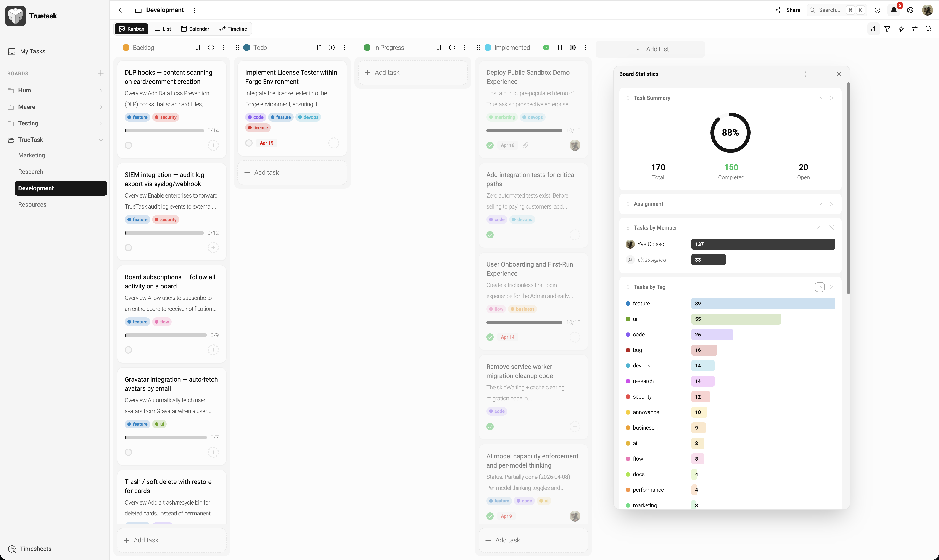The height and width of the screenshot is (560, 939).
Task: Mark Board subscriptions task as complete
Action: tap(128, 350)
